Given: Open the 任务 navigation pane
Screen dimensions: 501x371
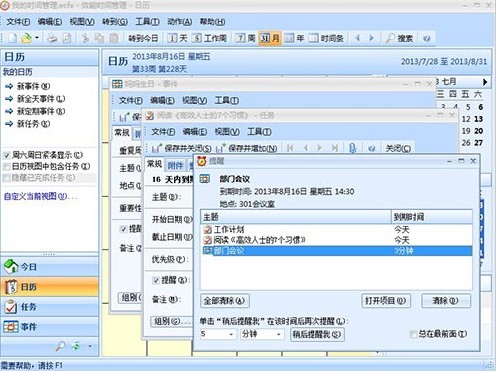Looking at the screenshot, I should [x=49, y=307].
